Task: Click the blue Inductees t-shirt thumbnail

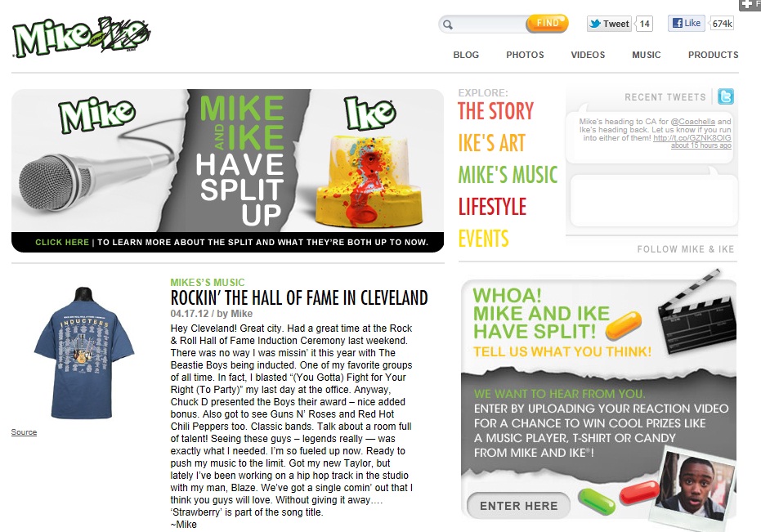Action: pos(84,353)
